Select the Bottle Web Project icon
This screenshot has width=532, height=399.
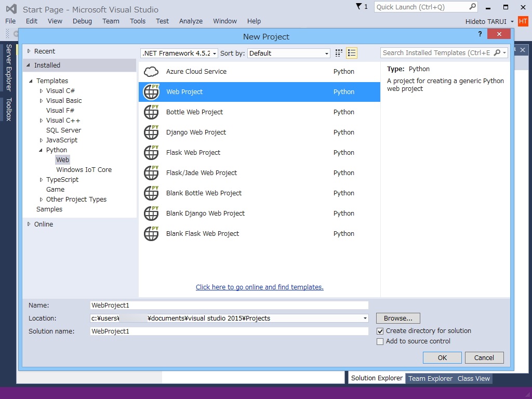click(151, 112)
